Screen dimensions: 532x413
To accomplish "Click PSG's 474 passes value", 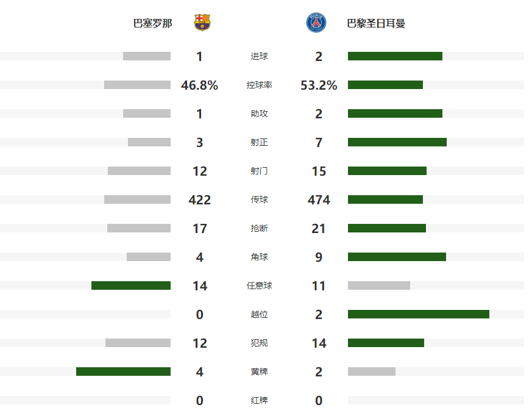I will tap(319, 200).
